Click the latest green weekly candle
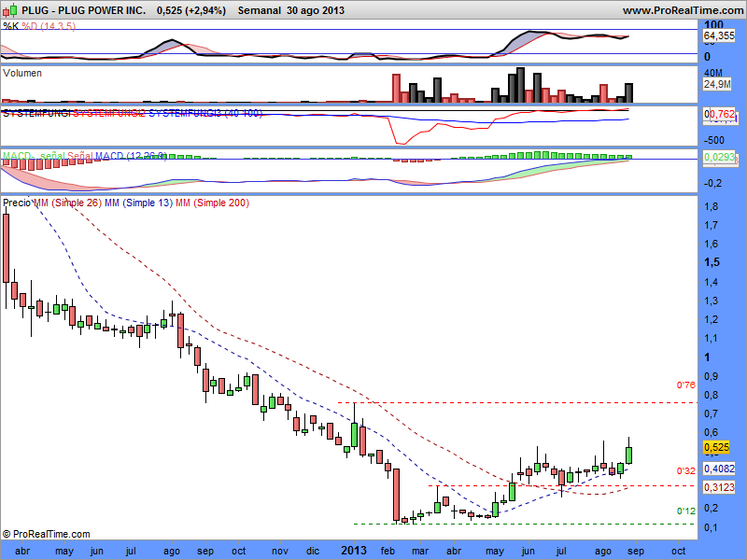 (x=628, y=455)
